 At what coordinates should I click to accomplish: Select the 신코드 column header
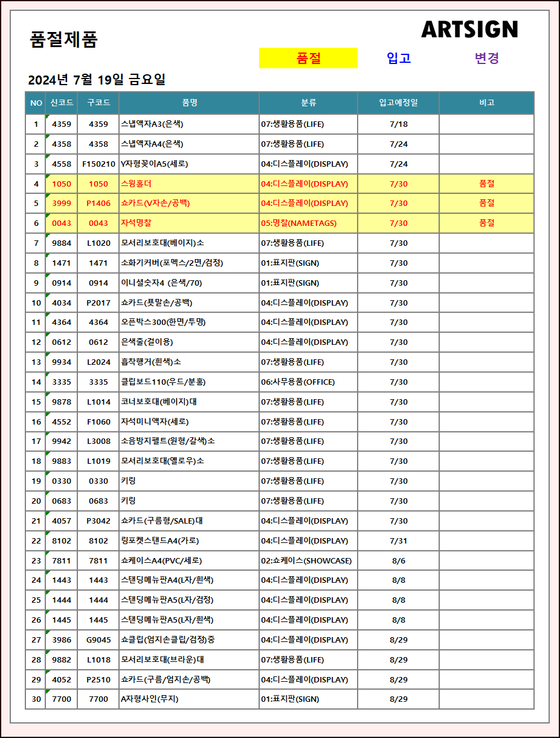pyautogui.click(x=62, y=103)
